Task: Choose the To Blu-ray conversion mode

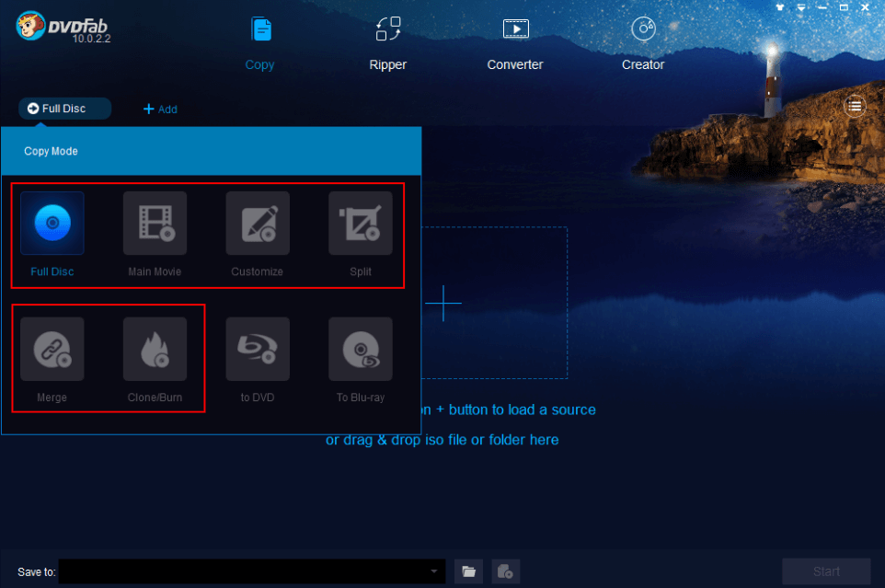Action: [361, 350]
